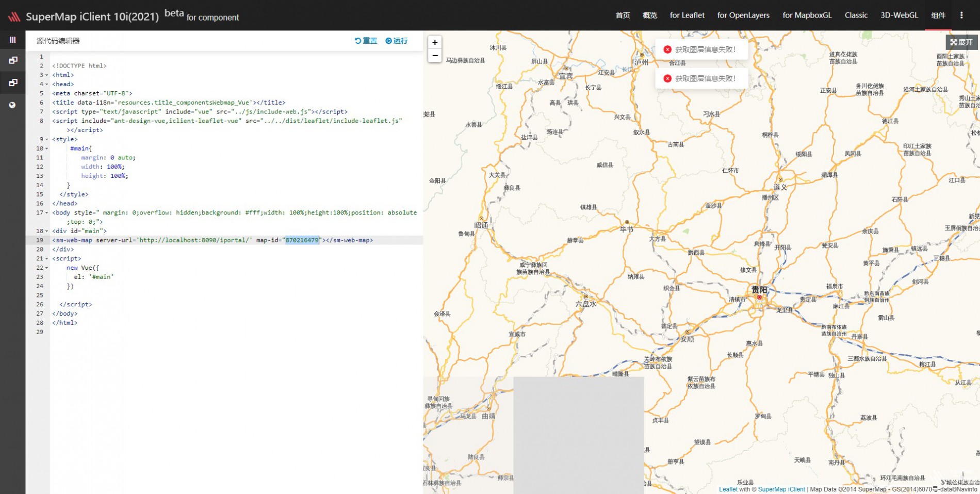This screenshot has height=494, width=980.
Task: Open the three-dot more menu in the header
Action: tap(961, 15)
